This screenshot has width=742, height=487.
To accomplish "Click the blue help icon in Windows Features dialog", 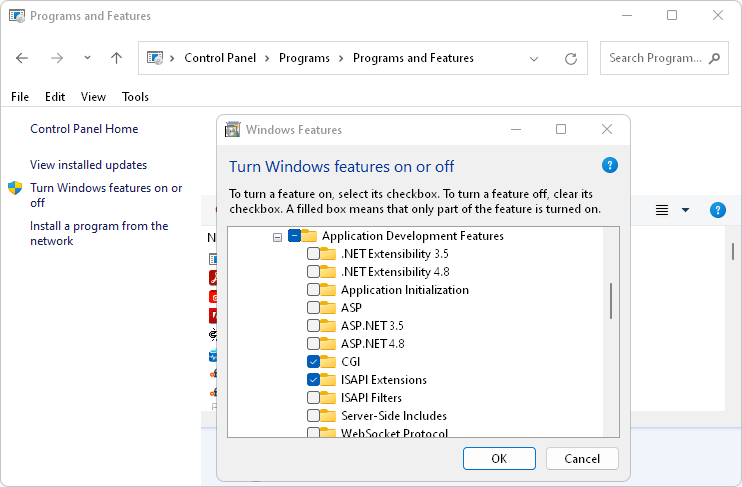I will click(x=610, y=165).
